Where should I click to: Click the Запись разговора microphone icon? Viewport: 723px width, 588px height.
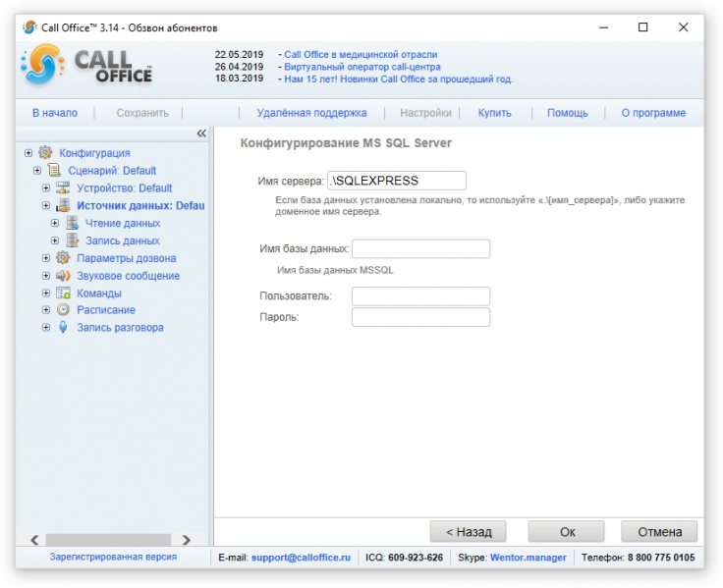pos(63,327)
